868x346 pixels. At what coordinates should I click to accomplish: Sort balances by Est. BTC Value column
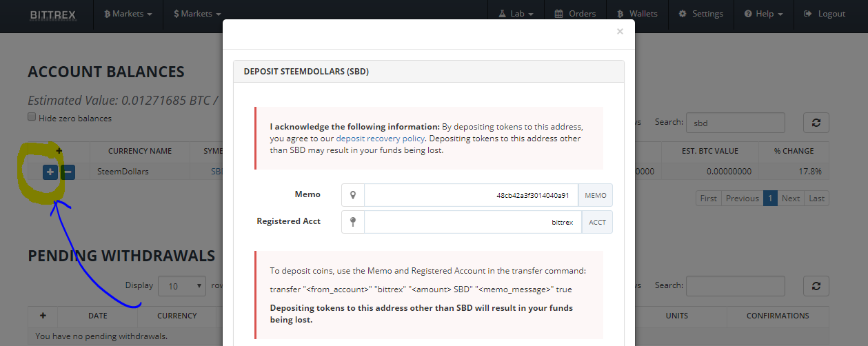709,151
